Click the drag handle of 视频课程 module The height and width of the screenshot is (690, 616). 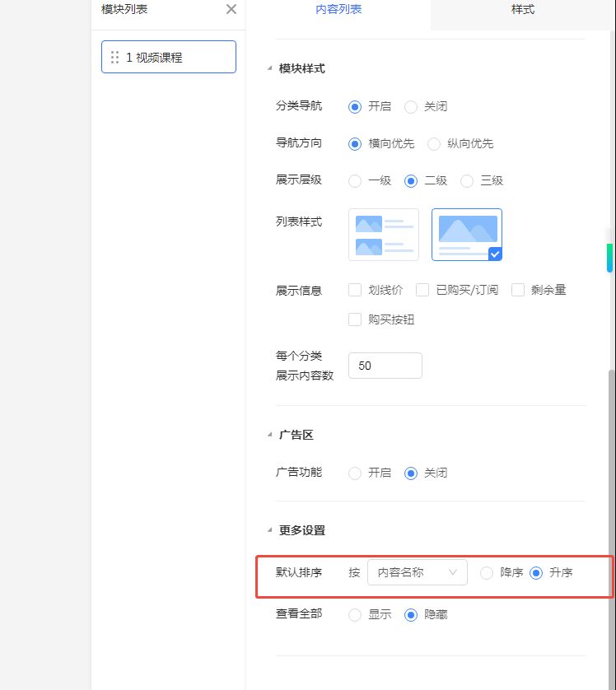[114, 58]
